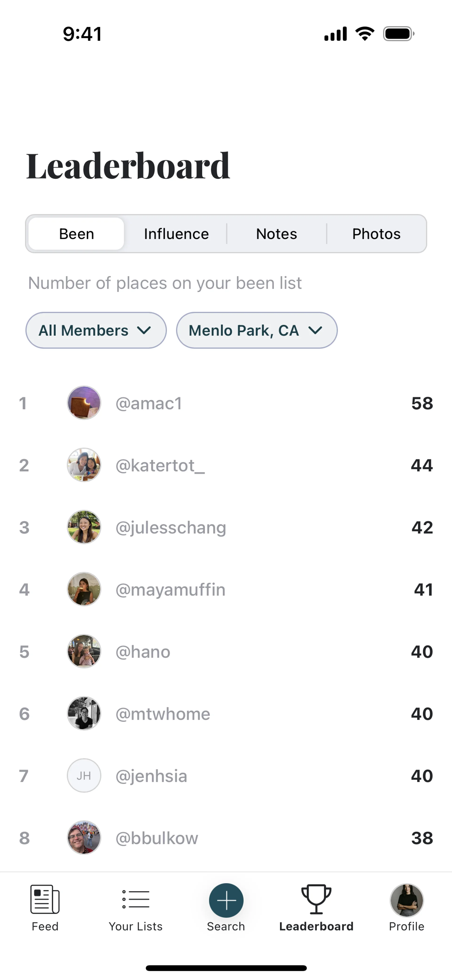The image size is (452, 980).
Task: Switch to the Notes segment
Action: pyautogui.click(x=277, y=234)
